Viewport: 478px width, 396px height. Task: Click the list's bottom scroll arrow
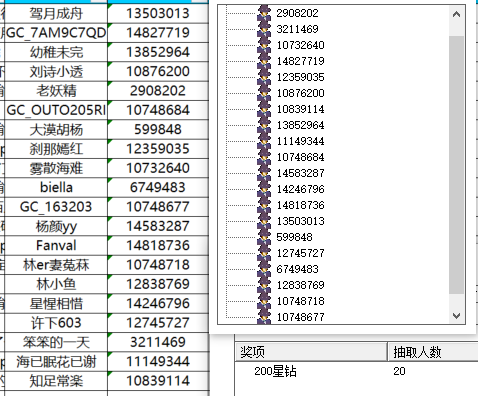pos(456,315)
